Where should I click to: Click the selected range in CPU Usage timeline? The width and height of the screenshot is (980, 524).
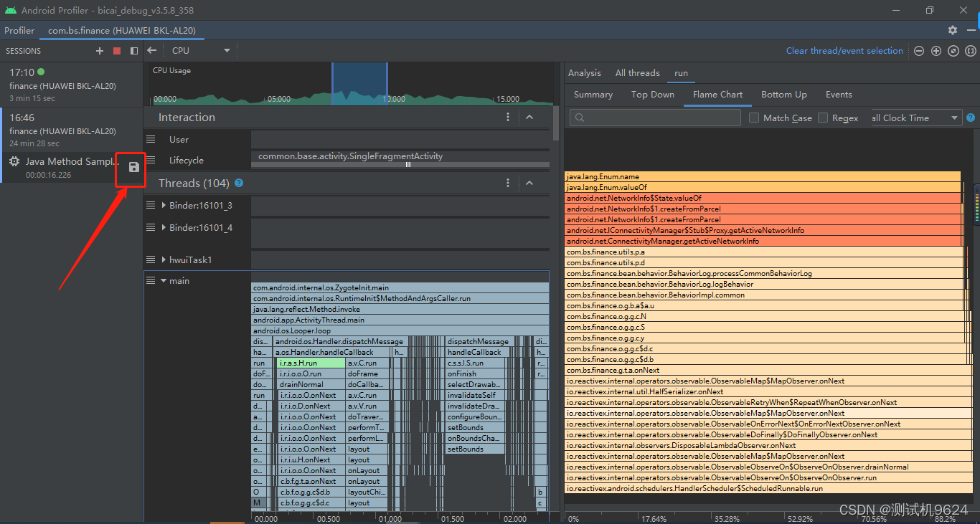tap(359, 83)
